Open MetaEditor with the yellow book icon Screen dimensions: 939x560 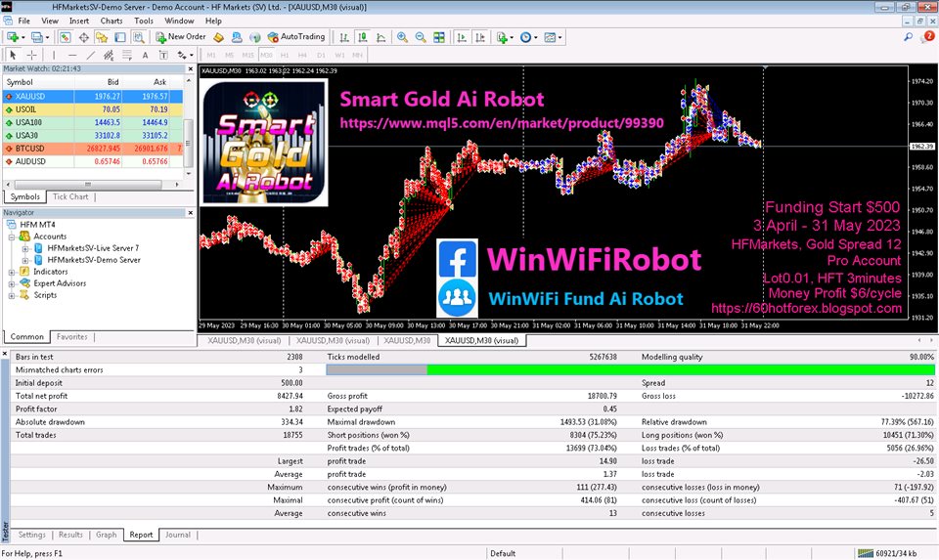click(218, 37)
